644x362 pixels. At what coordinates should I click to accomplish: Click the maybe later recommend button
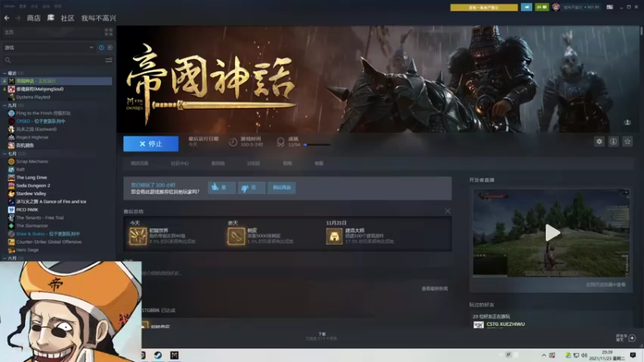click(x=281, y=187)
